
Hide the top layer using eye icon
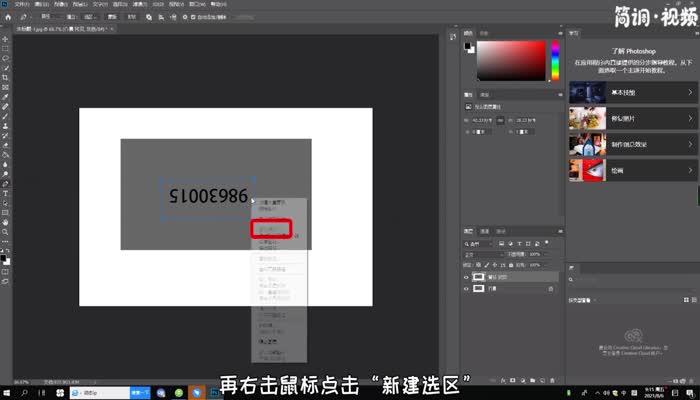pos(467,276)
